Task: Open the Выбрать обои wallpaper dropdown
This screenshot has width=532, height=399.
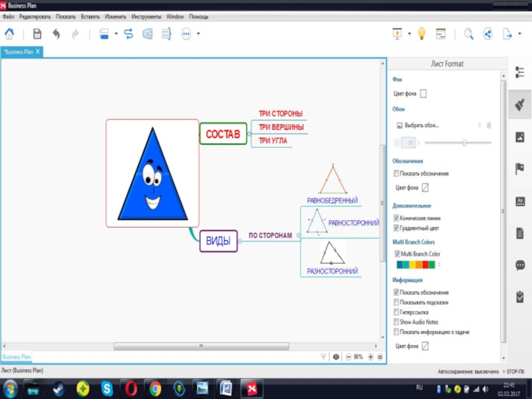Action: (438, 125)
